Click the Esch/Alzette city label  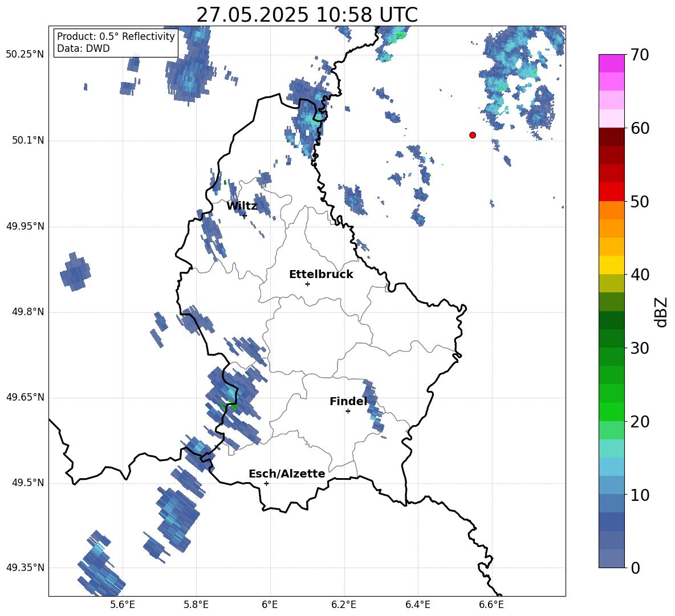(x=287, y=474)
